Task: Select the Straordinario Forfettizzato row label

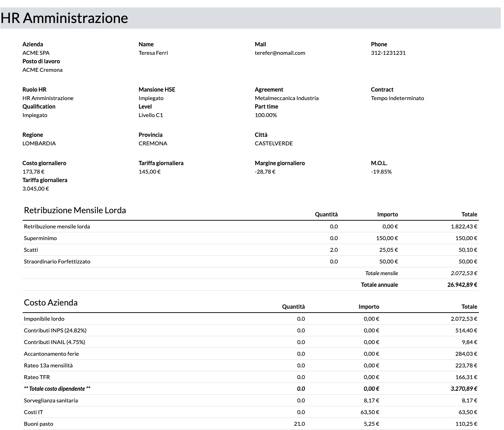Action: tap(57, 261)
